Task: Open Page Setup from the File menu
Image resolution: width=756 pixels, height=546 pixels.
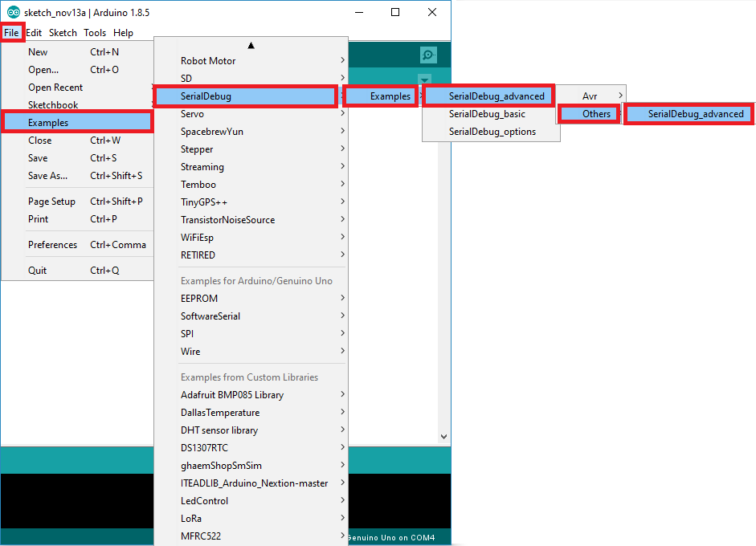Action: pyautogui.click(x=51, y=201)
